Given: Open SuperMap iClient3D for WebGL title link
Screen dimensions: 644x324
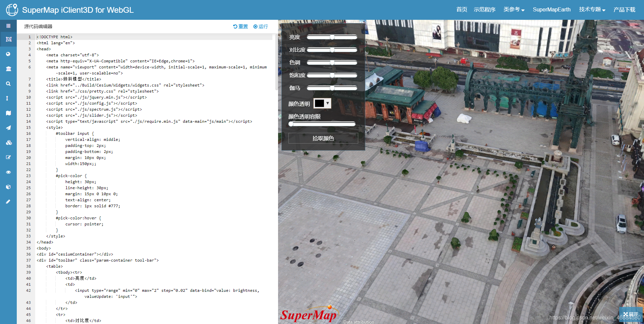Looking at the screenshot, I should pyautogui.click(x=78, y=10).
